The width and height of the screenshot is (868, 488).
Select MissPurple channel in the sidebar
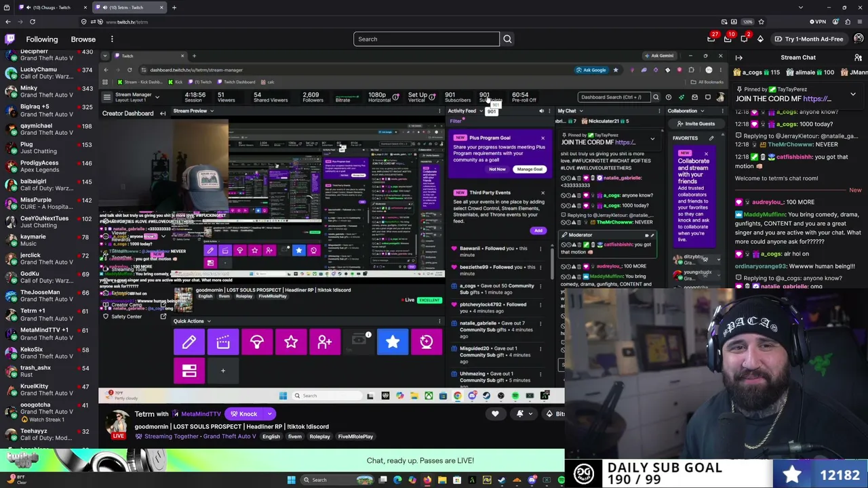[49, 203]
